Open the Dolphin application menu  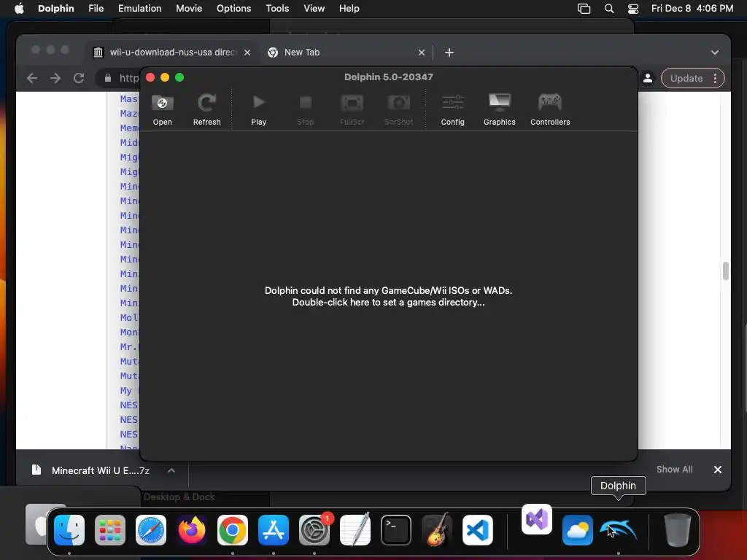tap(55, 9)
